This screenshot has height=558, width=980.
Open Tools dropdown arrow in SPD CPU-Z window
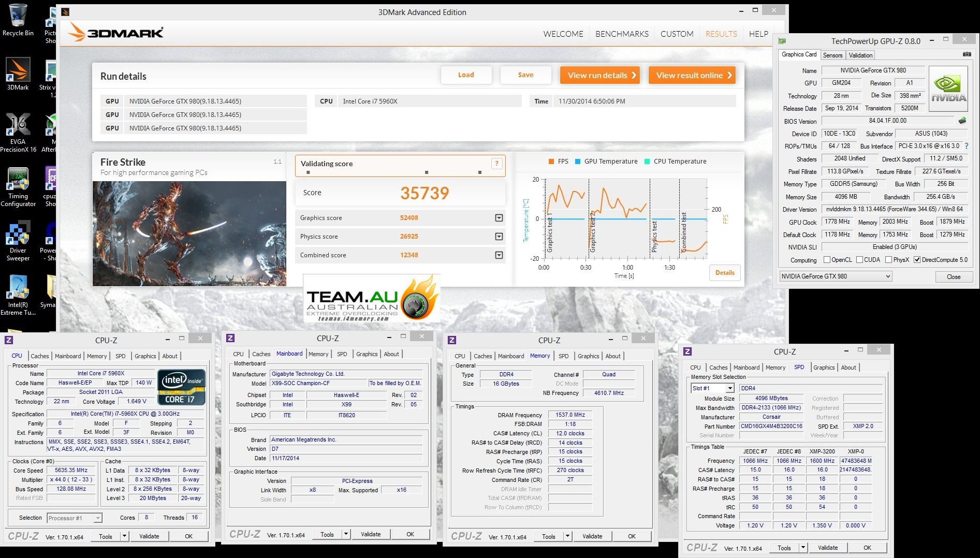click(x=803, y=548)
